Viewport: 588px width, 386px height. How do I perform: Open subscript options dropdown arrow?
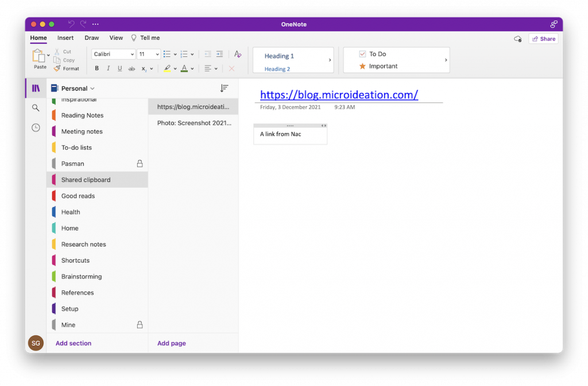tap(152, 69)
